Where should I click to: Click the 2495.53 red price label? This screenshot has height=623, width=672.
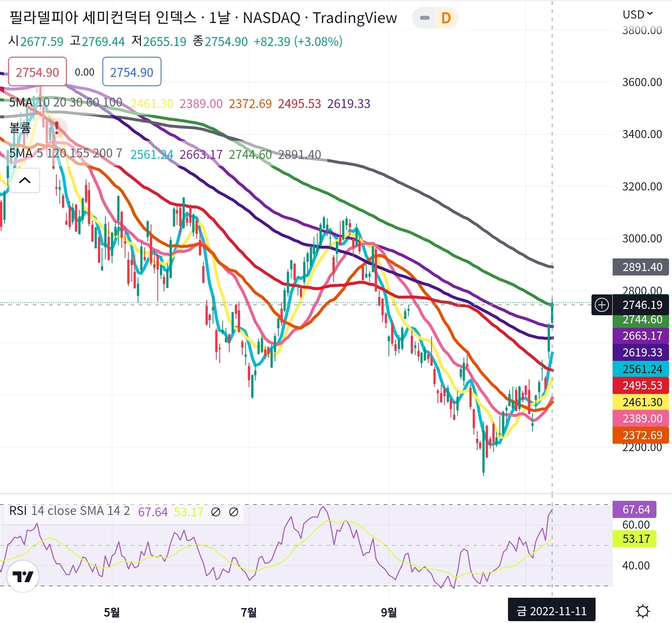[640, 385]
